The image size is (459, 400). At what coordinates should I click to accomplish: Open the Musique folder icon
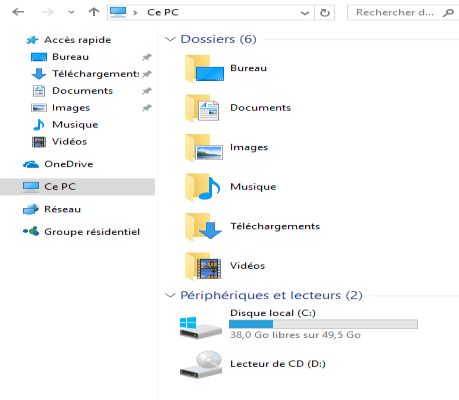203,187
